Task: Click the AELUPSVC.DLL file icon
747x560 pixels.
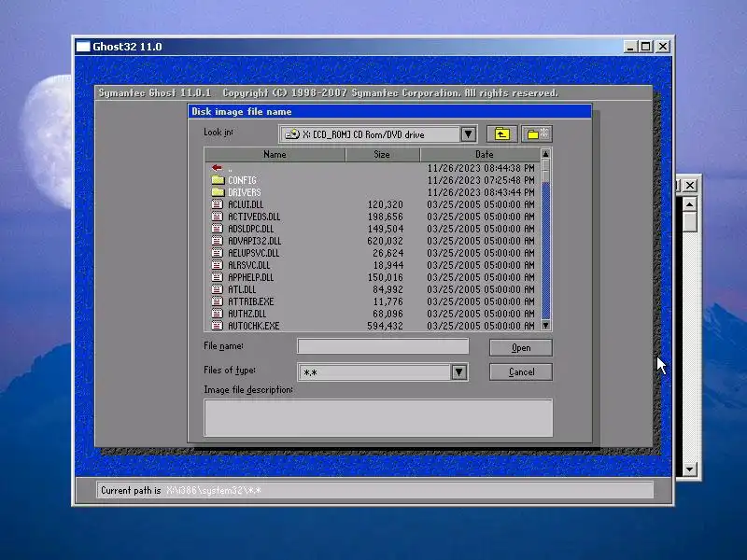Action: (x=218, y=253)
